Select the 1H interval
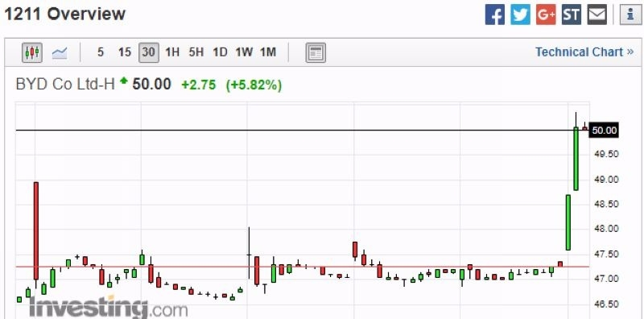 coord(172,52)
